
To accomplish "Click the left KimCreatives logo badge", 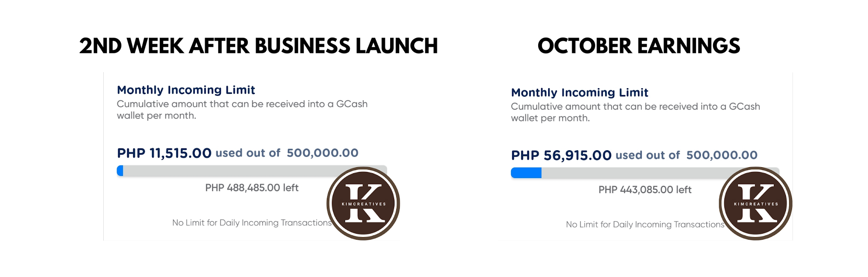I will pyautogui.click(x=363, y=204).
